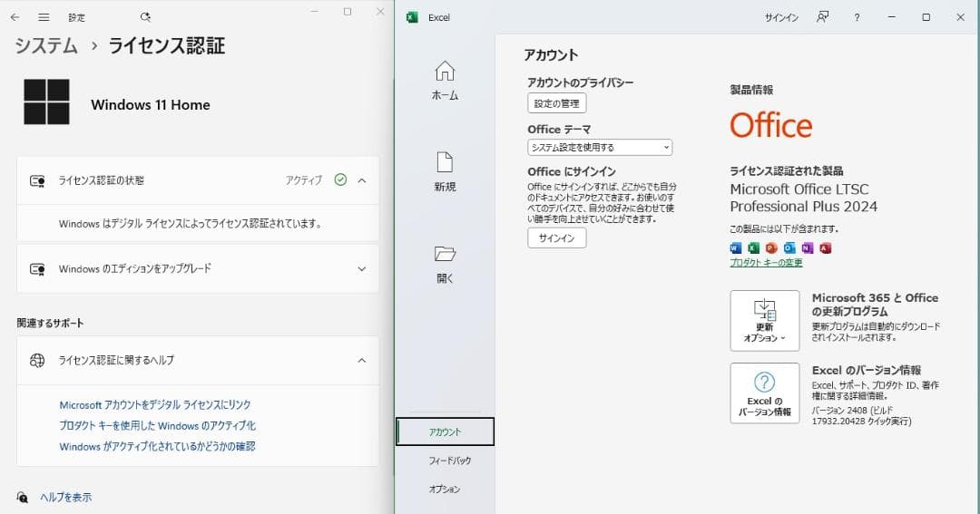This screenshot has width=980, height=514.
Task: Click the help icon next to ヘルプを表示
Action: [x=23, y=497]
